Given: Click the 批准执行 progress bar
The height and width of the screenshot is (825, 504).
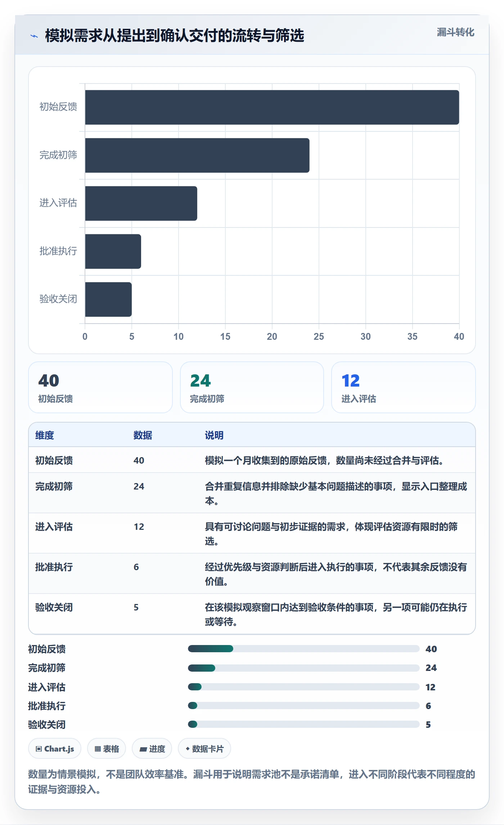Looking at the screenshot, I should point(303,705).
